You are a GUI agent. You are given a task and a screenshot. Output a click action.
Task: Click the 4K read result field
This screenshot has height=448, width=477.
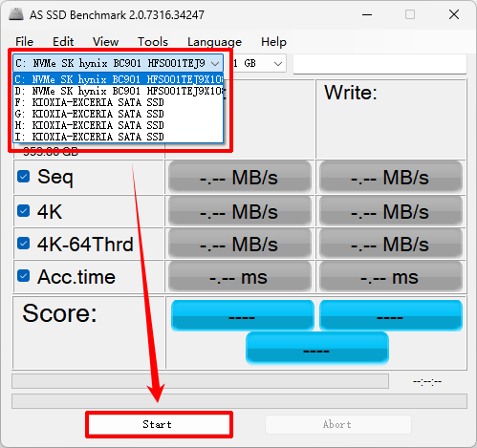240,211
